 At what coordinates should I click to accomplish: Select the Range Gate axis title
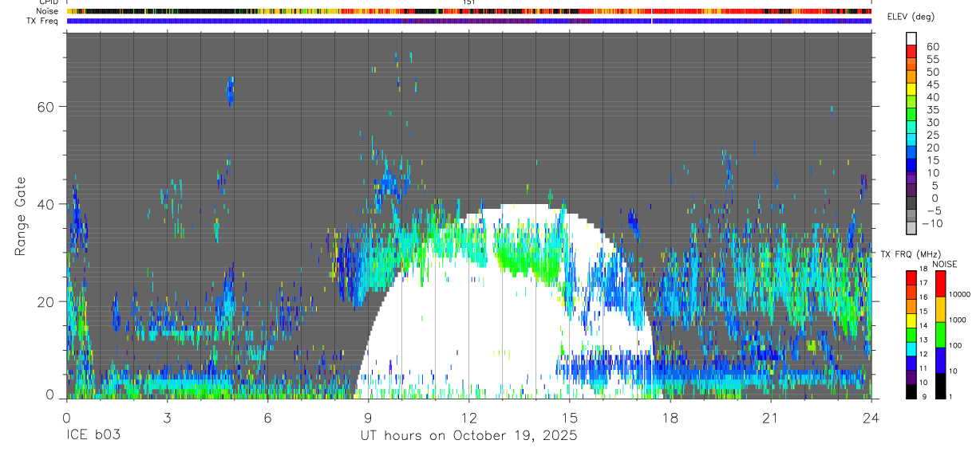[x=21, y=218]
